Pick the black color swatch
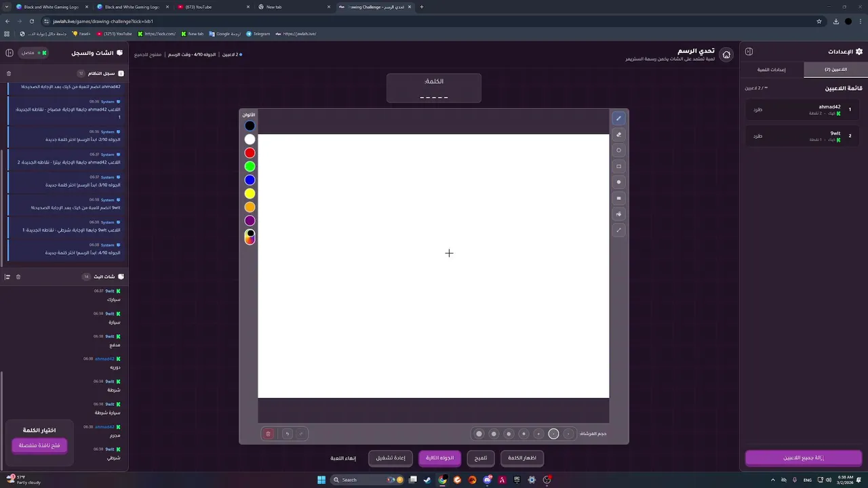868x488 pixels. coord(250,125)
